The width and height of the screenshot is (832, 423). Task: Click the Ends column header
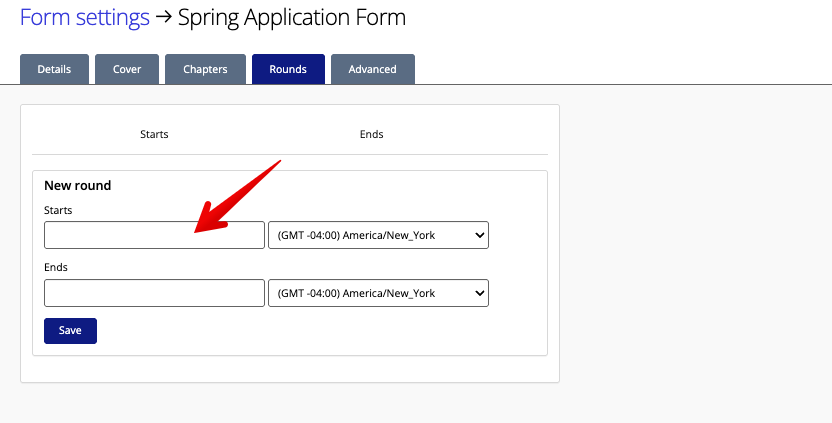click(371, 134)
